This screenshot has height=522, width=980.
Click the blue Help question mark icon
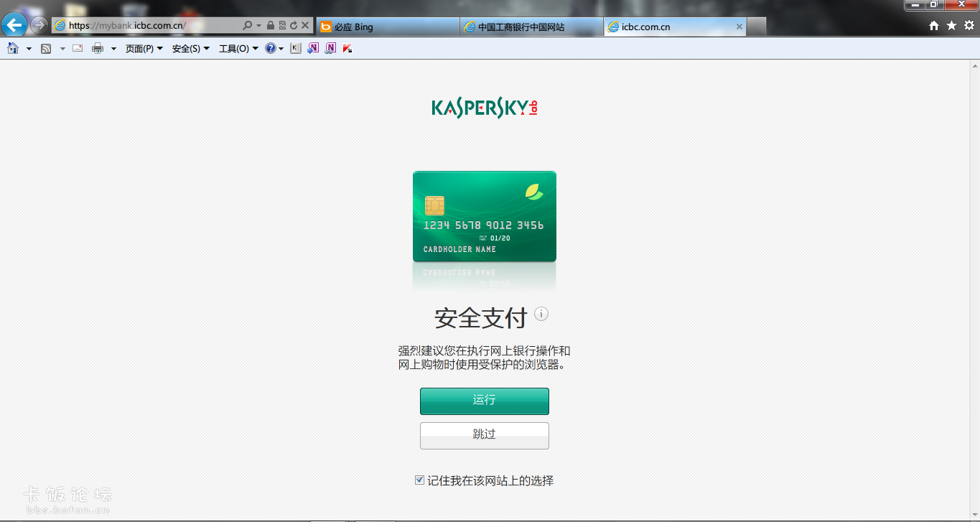click(x=271, y=48)
